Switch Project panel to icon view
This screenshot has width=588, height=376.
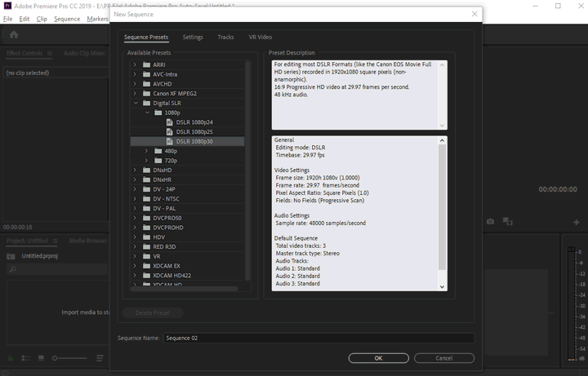click(41, 358)
